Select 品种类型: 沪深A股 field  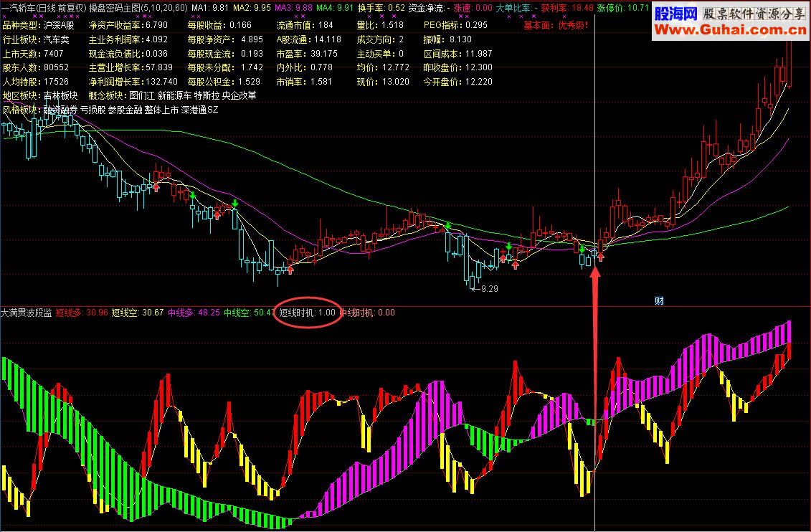(38, 25)
